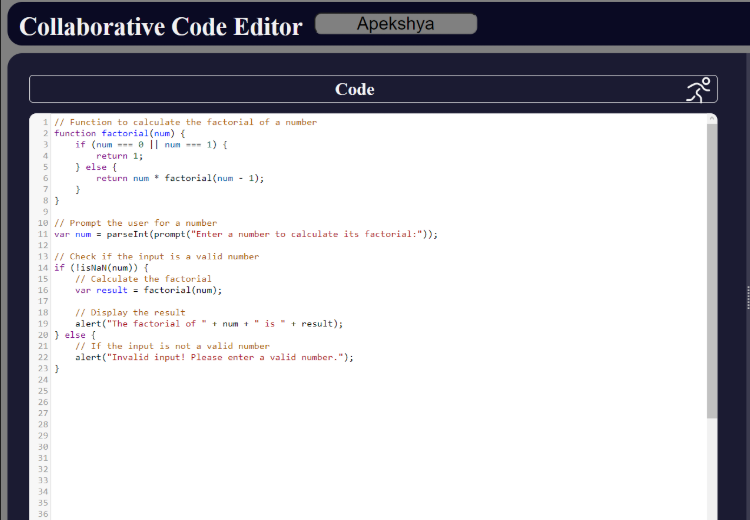Click the comment "// Prompt the user for a number"

click(x=135, y=223)
